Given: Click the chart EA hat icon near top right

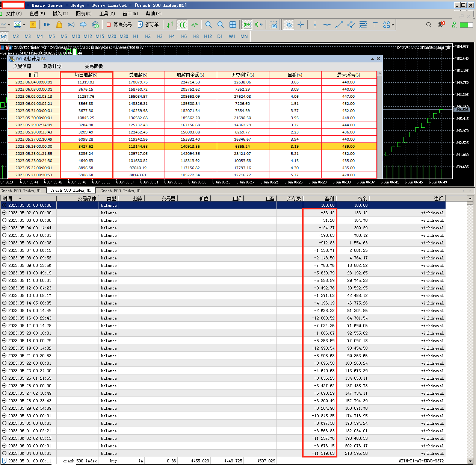Looking at the screenshot, I should [448, 47].
